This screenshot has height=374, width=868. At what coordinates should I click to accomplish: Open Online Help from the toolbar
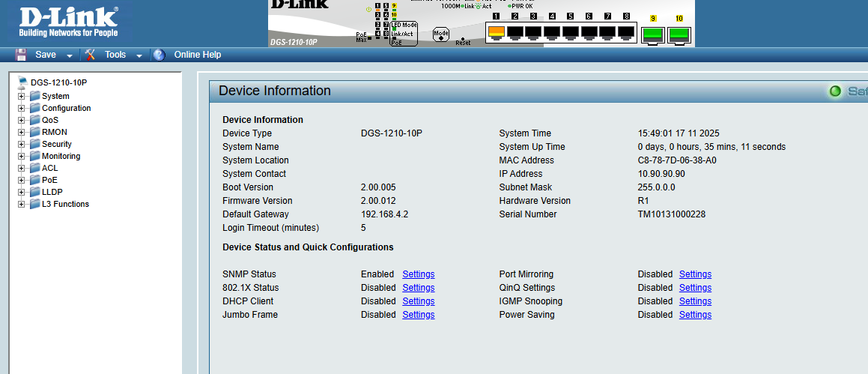tap(197, 55)
